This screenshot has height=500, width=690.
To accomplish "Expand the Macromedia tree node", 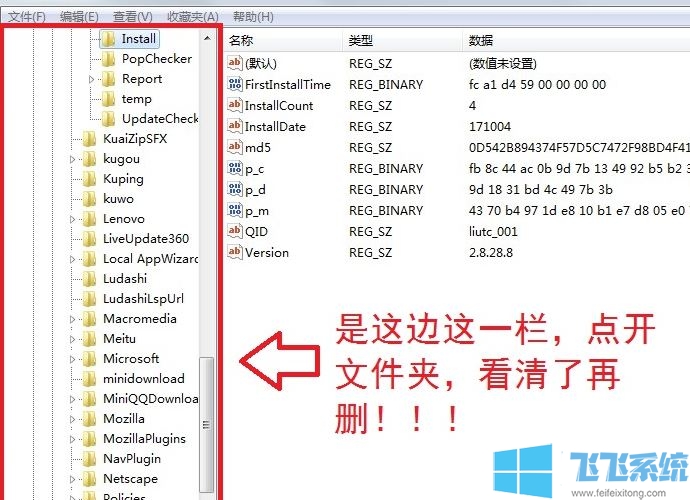I will pyautogui.click(x=73, y=319).
